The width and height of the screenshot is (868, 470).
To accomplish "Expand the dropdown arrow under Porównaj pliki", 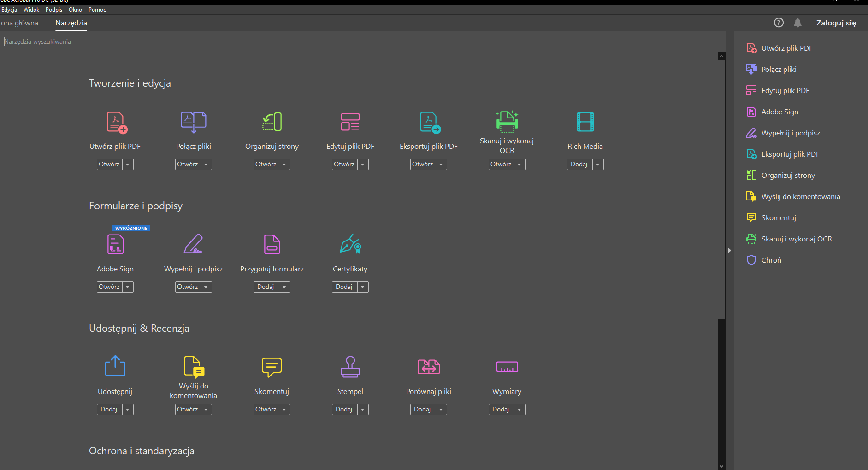I will point(441,409).
